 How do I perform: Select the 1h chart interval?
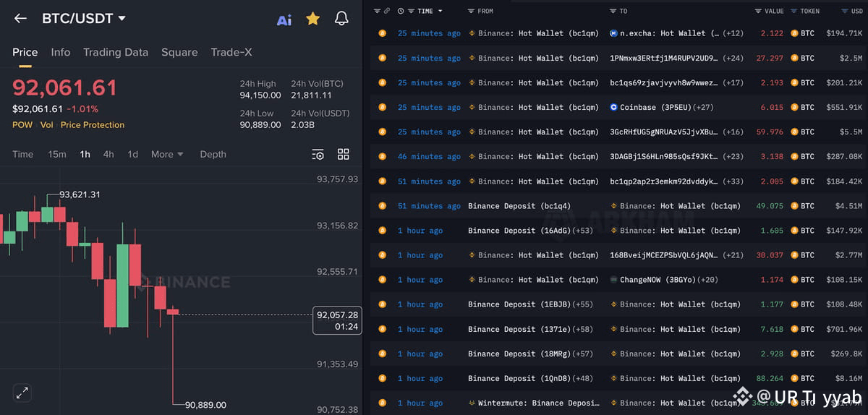pos(85,154)
